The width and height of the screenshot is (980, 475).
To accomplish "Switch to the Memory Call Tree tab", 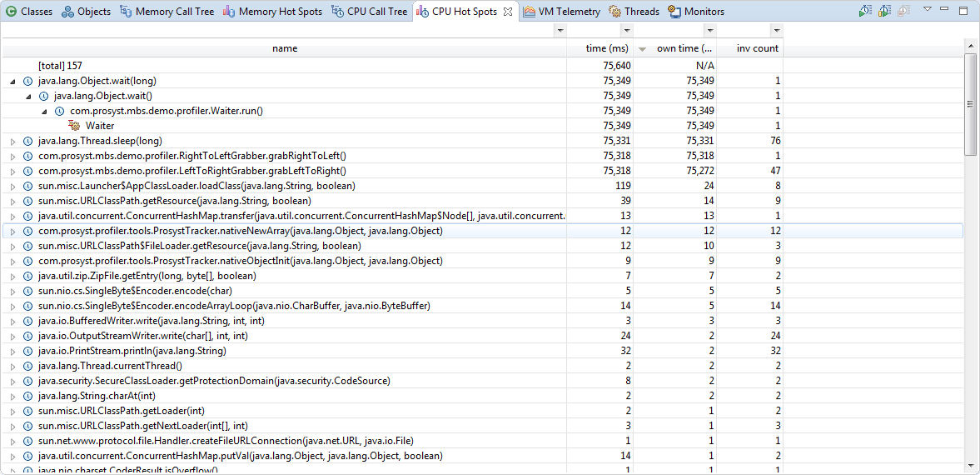I will click(x=167, y=12).
